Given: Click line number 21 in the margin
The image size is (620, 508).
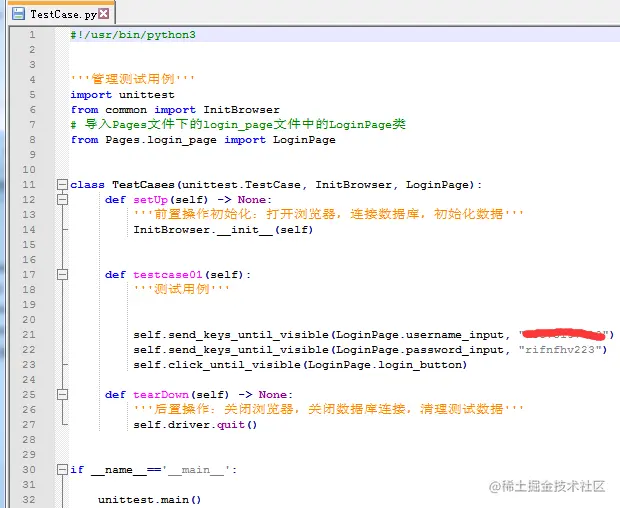Looking at the screenshot, I should (x=29, y=335).
